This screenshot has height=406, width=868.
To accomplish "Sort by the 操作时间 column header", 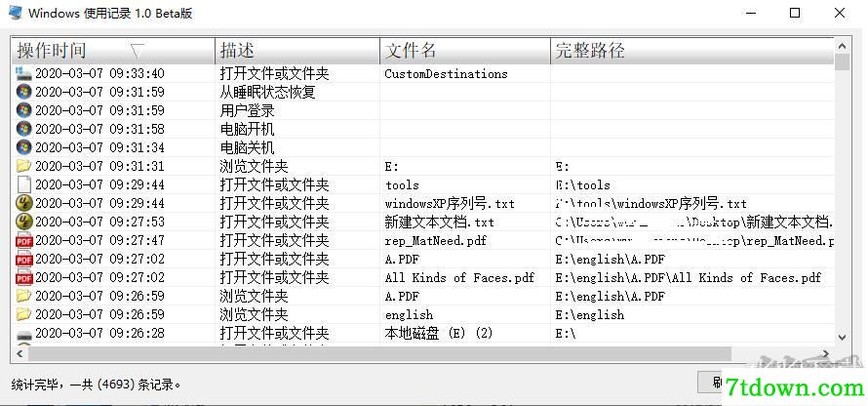I will click(113, 51).
